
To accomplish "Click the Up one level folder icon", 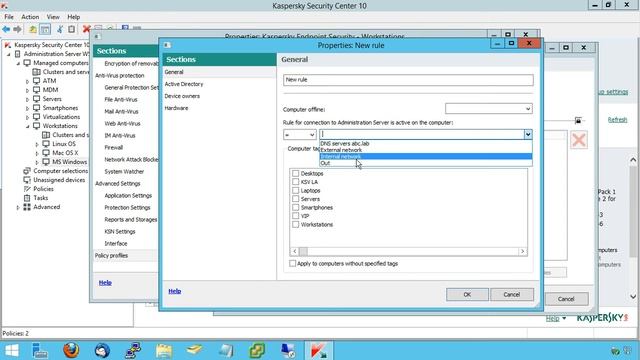I will pyautogui.click(x=32, y=29).
